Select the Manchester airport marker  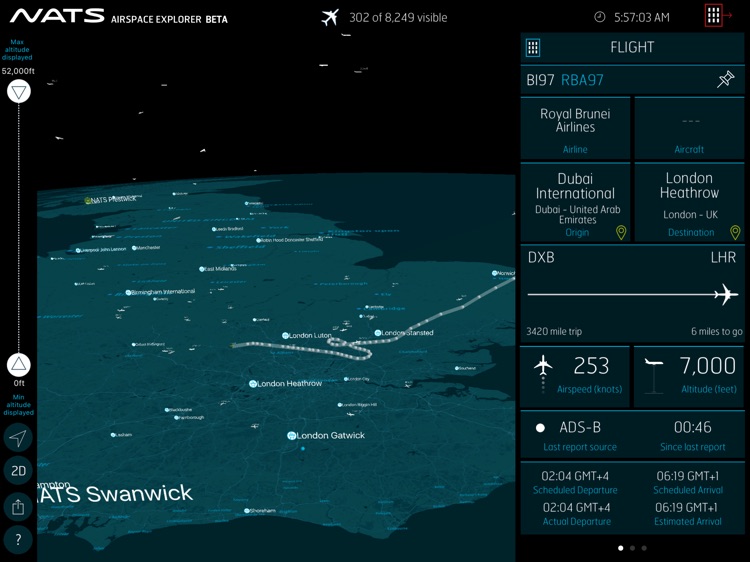point(134,248)
